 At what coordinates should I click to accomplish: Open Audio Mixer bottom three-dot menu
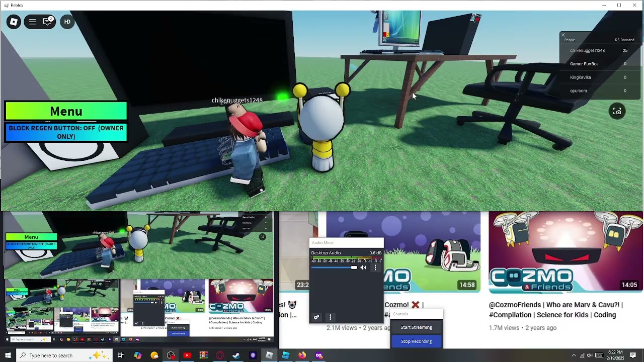[x=330, y=317]
